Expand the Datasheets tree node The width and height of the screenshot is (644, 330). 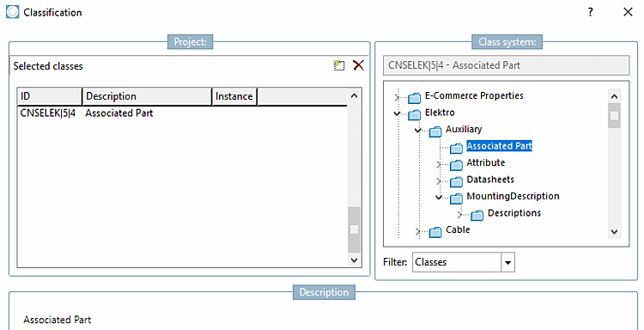[439, 181]
